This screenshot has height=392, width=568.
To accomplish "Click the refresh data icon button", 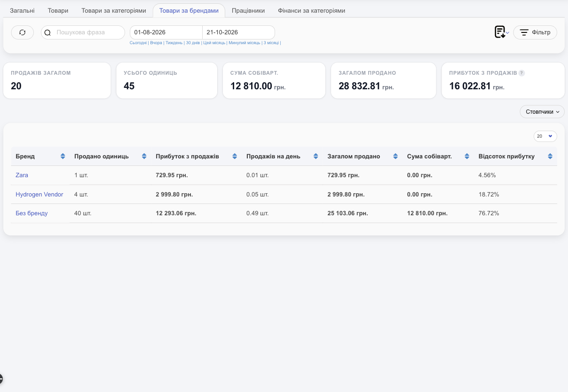I will coord(23,32).
